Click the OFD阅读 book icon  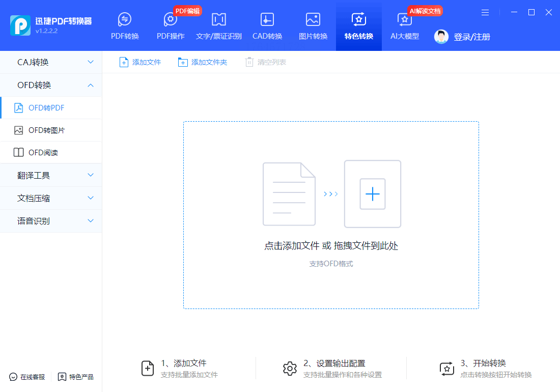click(18, 152)
